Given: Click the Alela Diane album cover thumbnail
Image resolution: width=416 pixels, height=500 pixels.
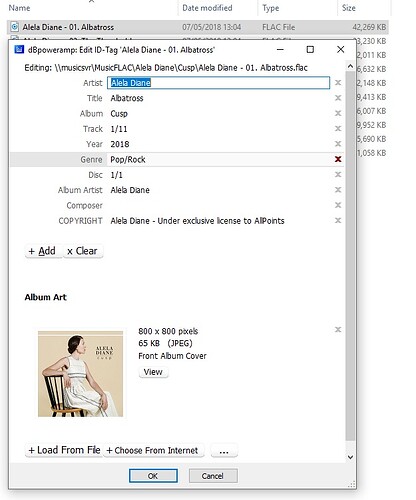Looking at the screenshot, I should pos(80,374).
